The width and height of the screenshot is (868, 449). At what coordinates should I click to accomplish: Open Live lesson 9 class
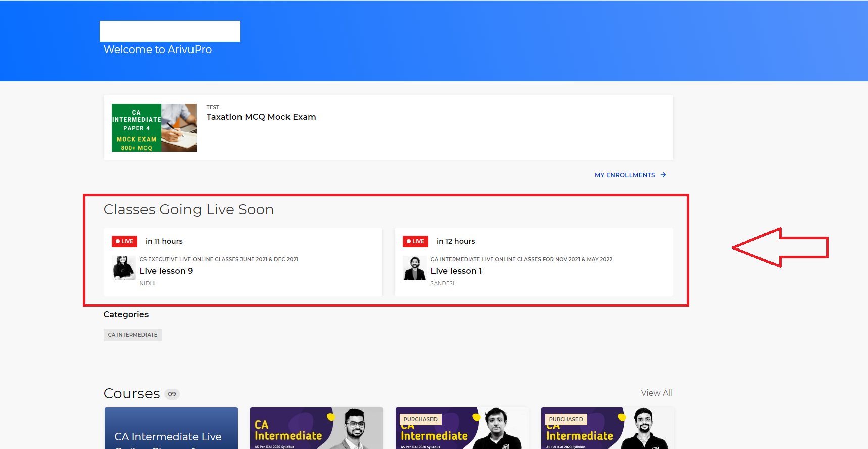tap(166, 271)
